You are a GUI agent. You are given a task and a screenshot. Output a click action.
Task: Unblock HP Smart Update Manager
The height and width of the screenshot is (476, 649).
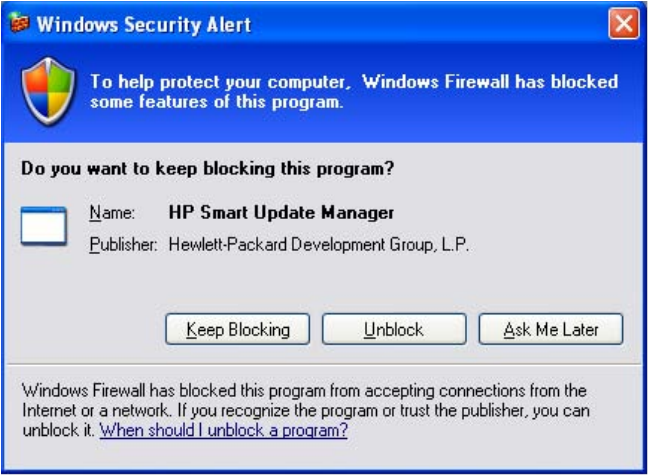[393, 329]
